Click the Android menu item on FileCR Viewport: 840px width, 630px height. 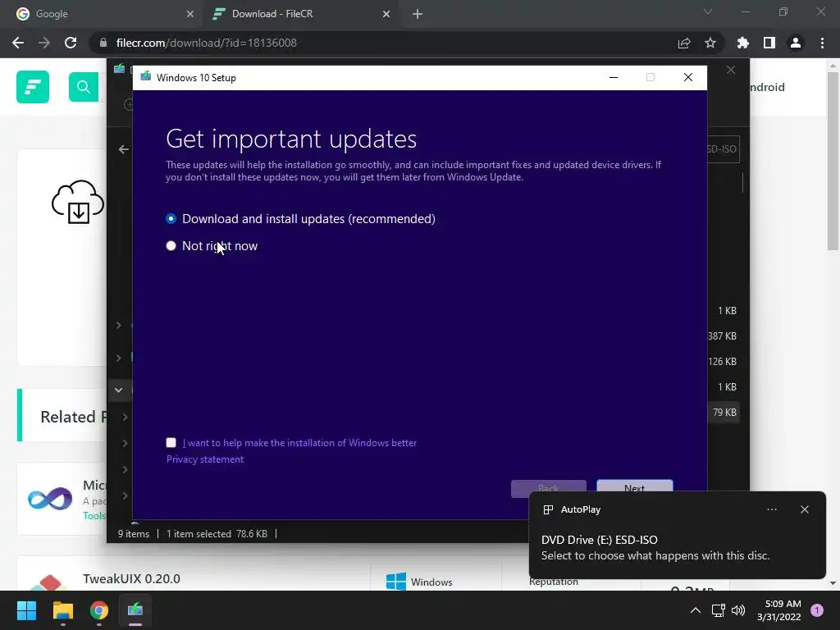tap(767, 87)
